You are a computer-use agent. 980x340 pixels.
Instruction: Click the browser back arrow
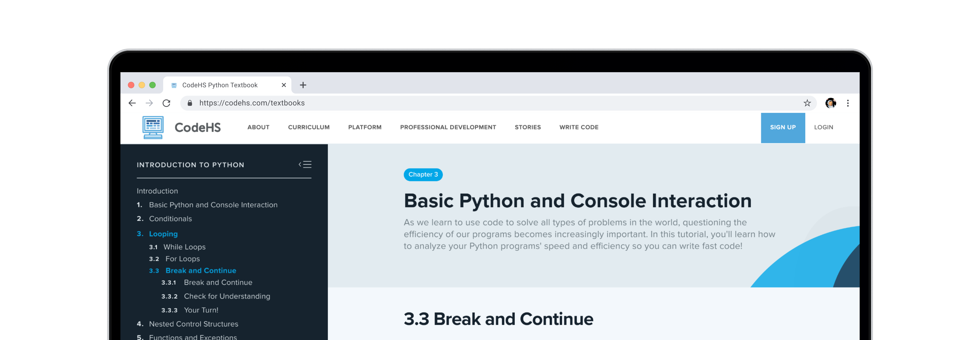132,103
